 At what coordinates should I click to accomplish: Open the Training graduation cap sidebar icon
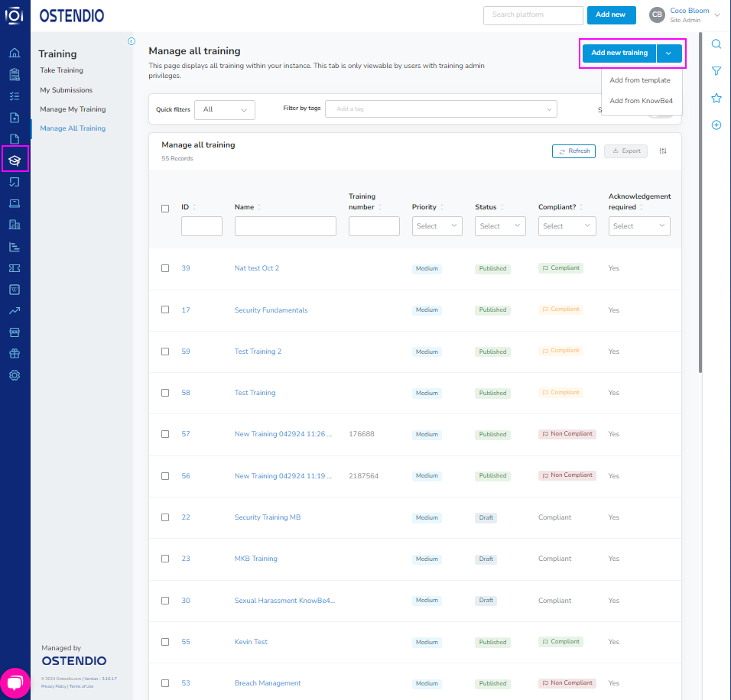15,160
